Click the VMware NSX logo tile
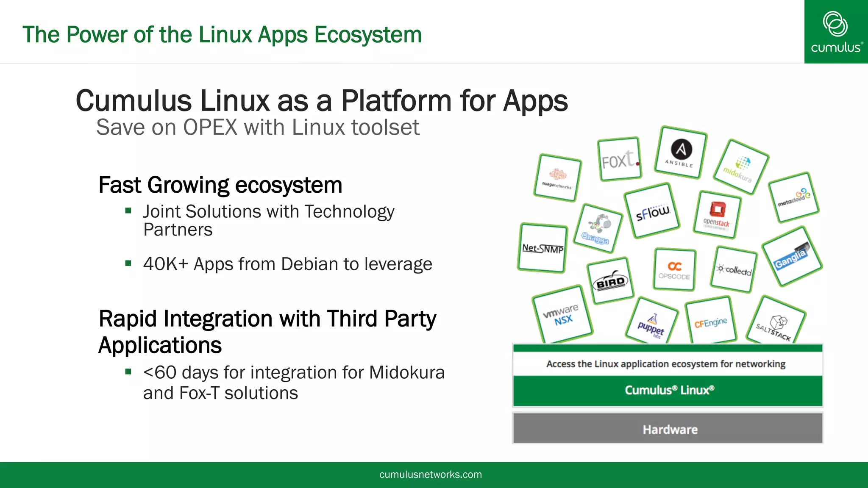 (x=562, y=315)
